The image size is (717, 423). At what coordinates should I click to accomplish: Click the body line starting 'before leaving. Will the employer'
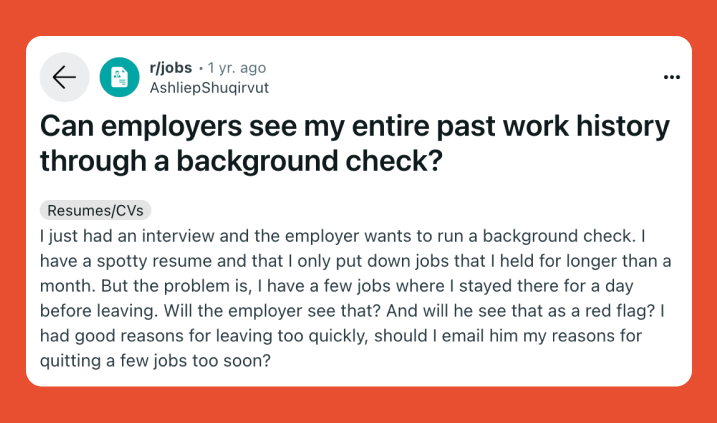click(x=352, y=311)
